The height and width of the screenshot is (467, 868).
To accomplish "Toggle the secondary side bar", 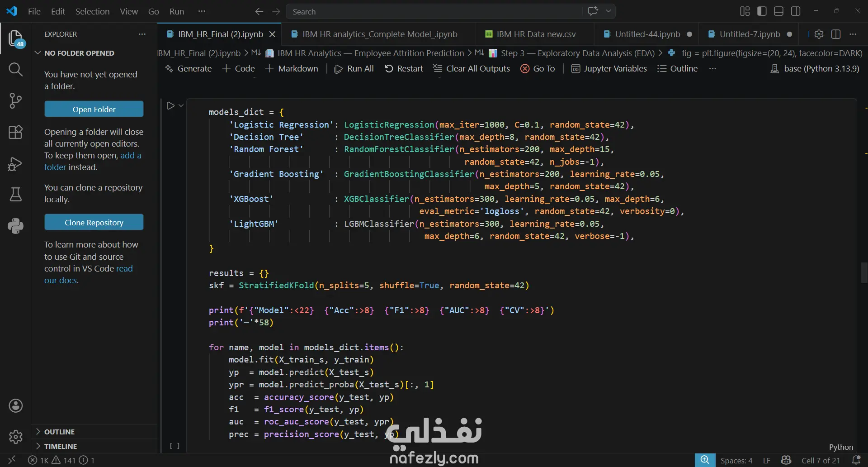I will pos(796,11).
